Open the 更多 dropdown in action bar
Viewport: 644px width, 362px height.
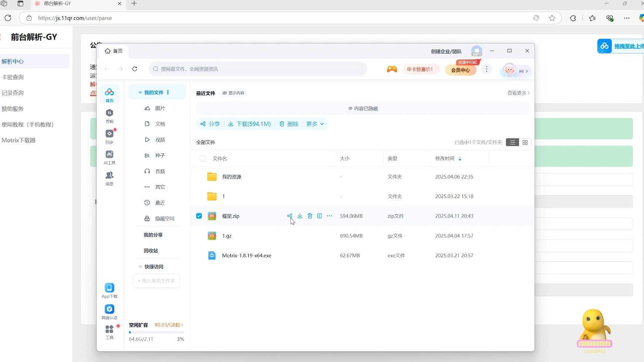[315, 124]
